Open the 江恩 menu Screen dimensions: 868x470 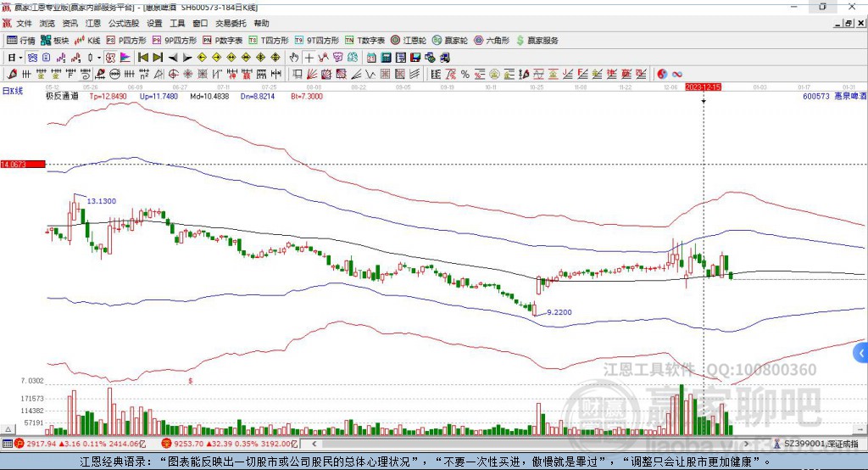coord(92,23)
